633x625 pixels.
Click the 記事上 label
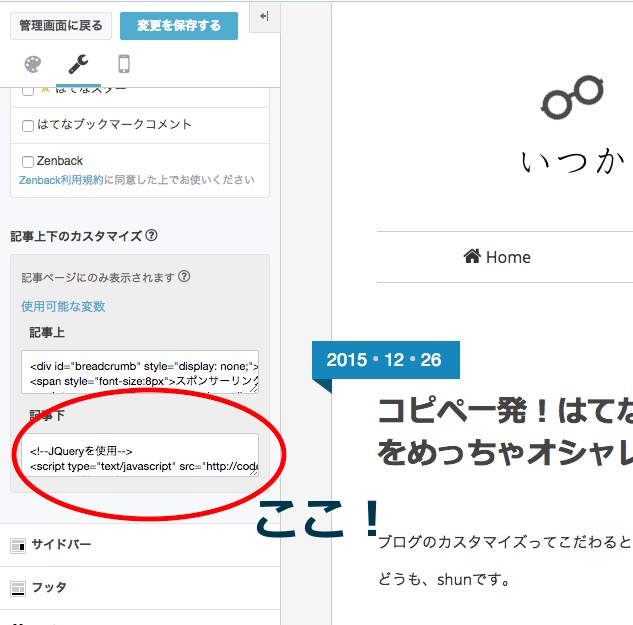point(47,333)
